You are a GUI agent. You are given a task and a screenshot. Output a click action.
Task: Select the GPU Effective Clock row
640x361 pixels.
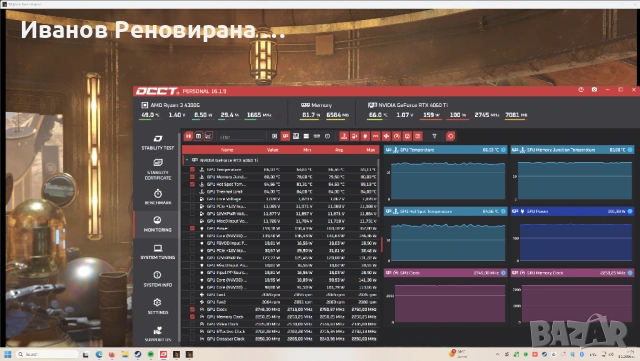(x=281, y=331)
